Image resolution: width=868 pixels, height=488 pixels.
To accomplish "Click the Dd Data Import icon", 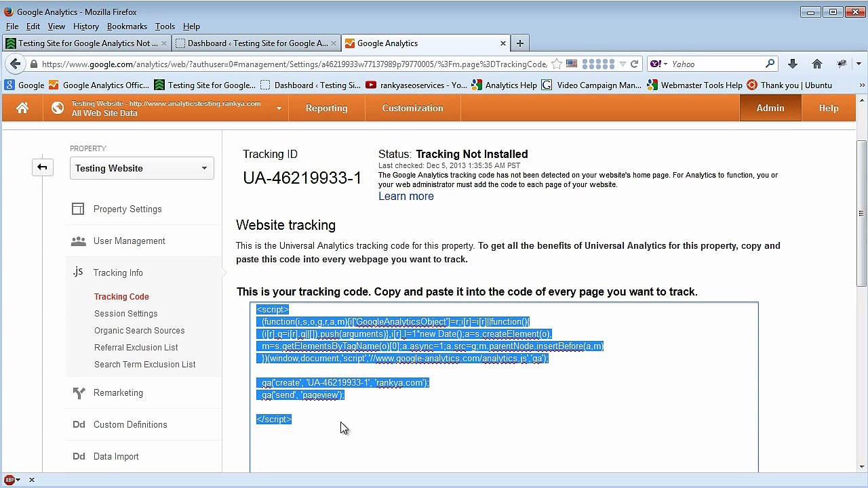I will coord(79,456).
